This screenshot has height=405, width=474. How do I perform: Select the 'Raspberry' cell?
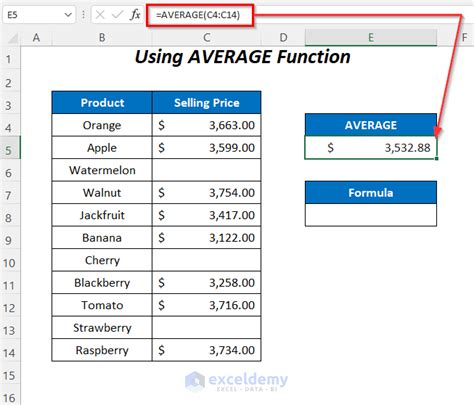102,350
